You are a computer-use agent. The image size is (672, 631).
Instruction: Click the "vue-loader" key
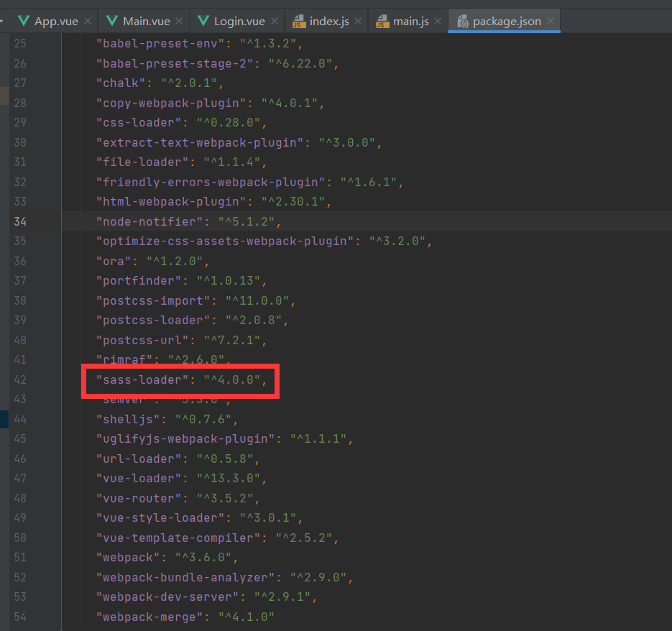point(139,479)
